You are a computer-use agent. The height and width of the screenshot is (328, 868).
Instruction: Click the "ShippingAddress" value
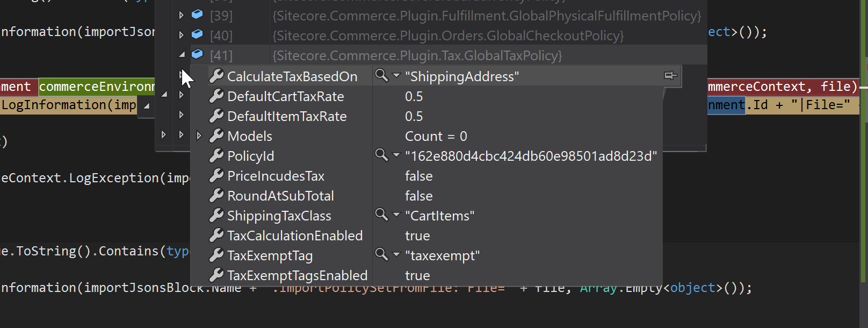[462, 76]
